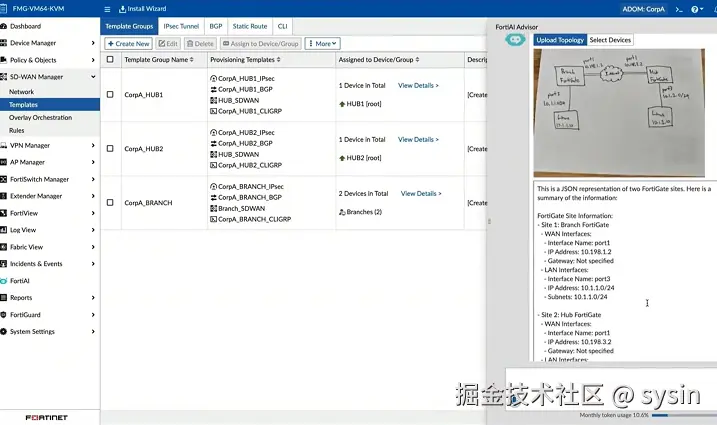This screenshot has height=425, width=717.
Task: Expand the Device Manager chevron
Action: click(x=93, y=43)
